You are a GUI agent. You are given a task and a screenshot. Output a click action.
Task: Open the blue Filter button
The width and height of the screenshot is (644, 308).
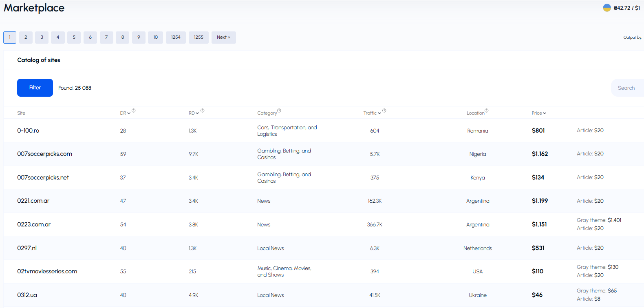(35, 88)
